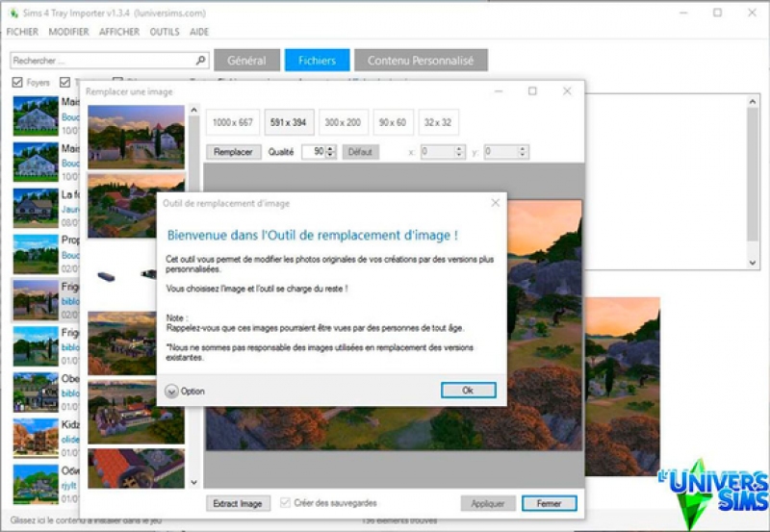Viewport: 770px width, 532px height.
Task: Select the first villa thumbnail in list
Action: pyautogui.click(x=136, y=137)
